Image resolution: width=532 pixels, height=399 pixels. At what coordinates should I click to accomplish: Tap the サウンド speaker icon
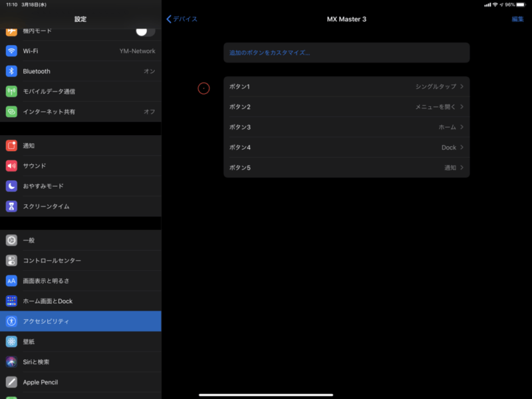[11, 166]
